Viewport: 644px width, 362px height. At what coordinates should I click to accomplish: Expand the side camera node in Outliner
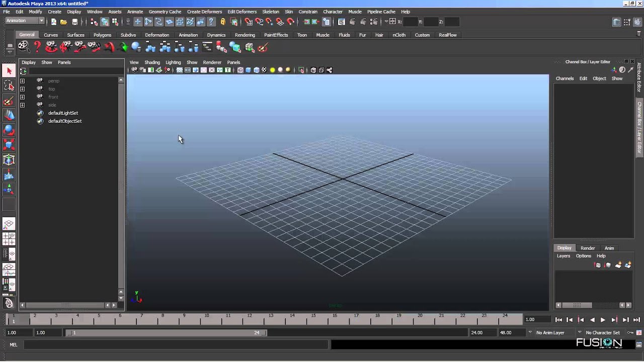tap(22, 105)
